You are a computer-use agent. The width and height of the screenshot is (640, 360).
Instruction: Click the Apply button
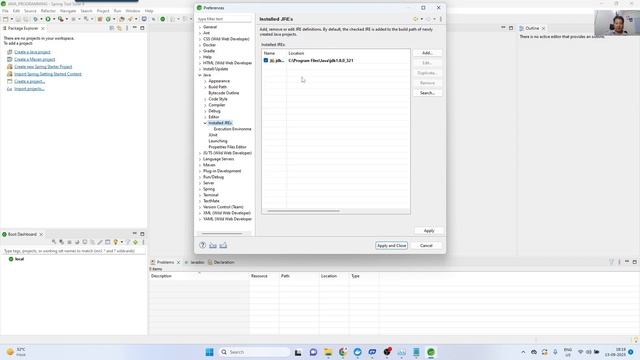429,231
